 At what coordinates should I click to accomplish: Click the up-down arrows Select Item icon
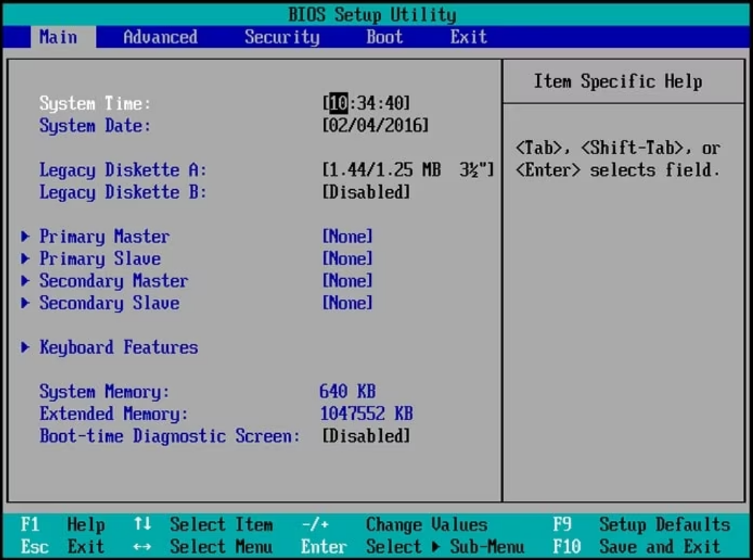(x=142, y=524)
